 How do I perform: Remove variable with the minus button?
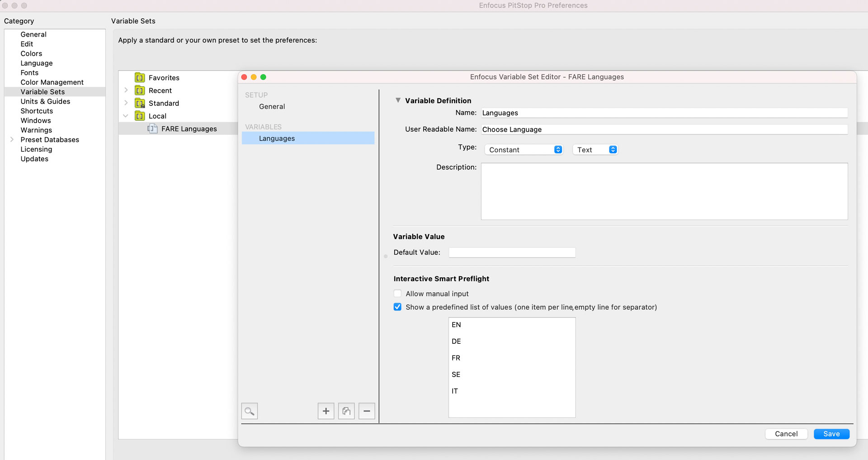[367, 411]
